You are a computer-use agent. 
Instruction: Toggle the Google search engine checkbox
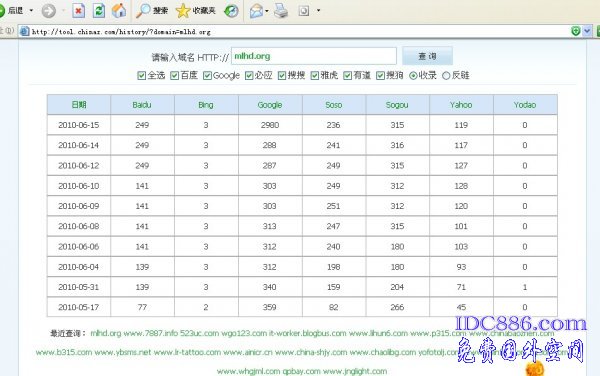207,75
